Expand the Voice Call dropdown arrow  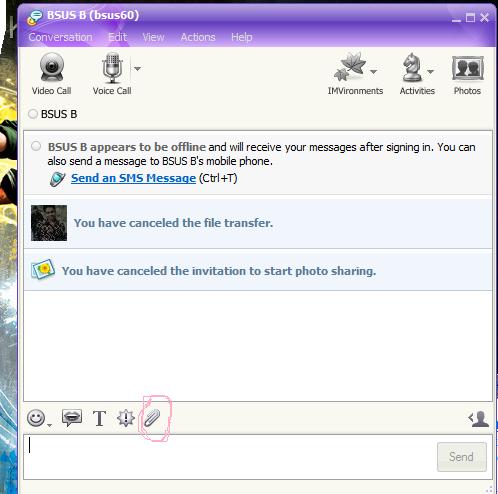(137, 69)
